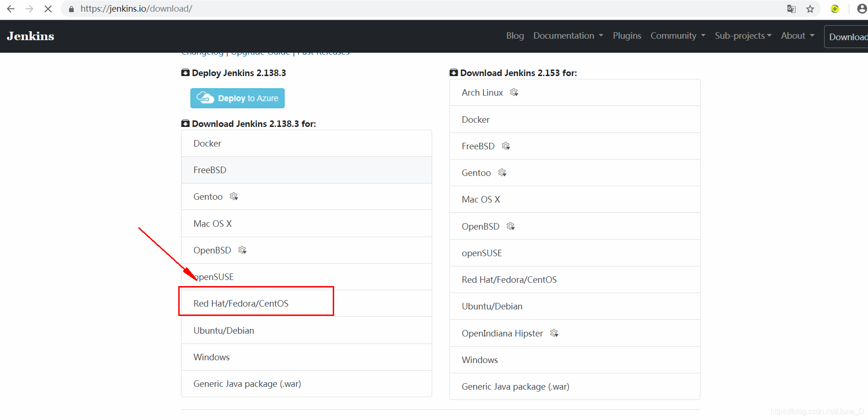The width and height of the screenshot is (868, 420).
Task: Select Gentoo under Jenkins 2.153
Action: 575,173
